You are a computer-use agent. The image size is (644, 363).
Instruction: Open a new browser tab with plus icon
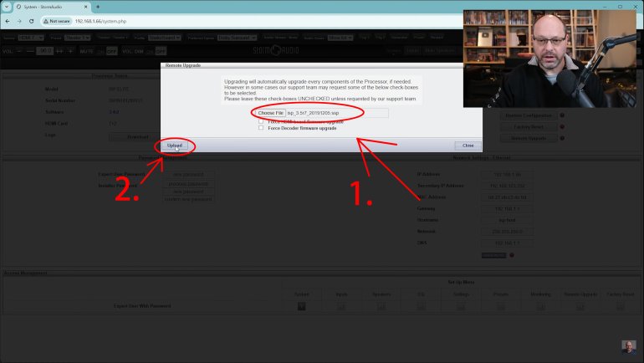pyautogui.click(x=98, y=7)
